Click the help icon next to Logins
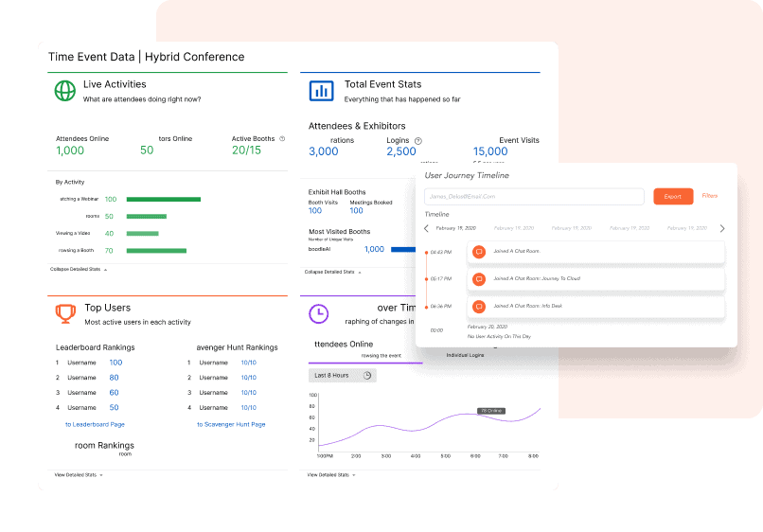This screenshot has height=532, width=763. tap(418, 141)
